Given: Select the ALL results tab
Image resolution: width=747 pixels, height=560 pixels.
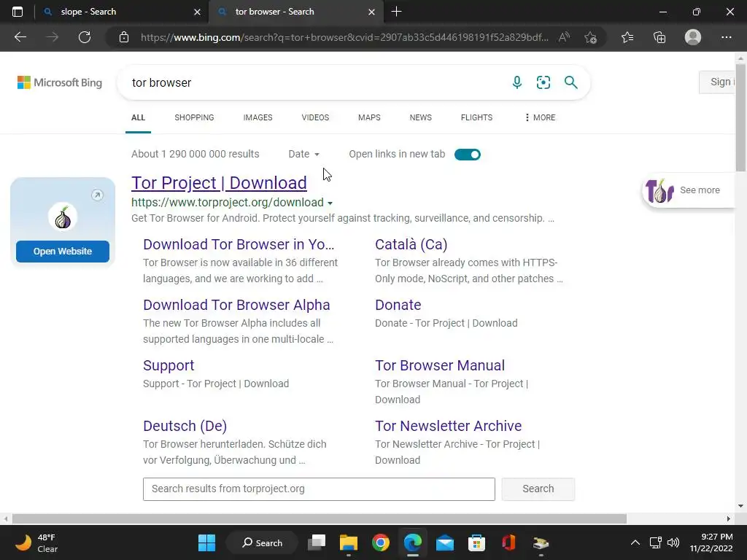Looking at the screenshot, I should 138,117.
